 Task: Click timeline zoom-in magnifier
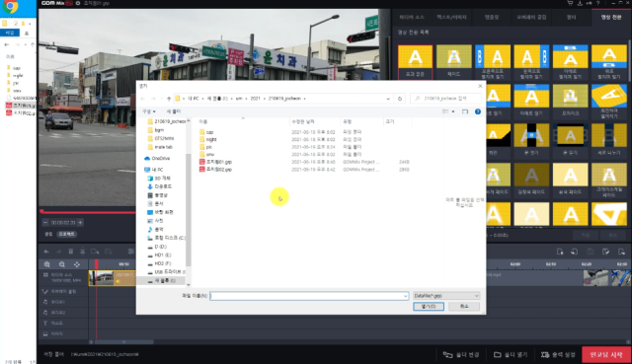point(47,264)
